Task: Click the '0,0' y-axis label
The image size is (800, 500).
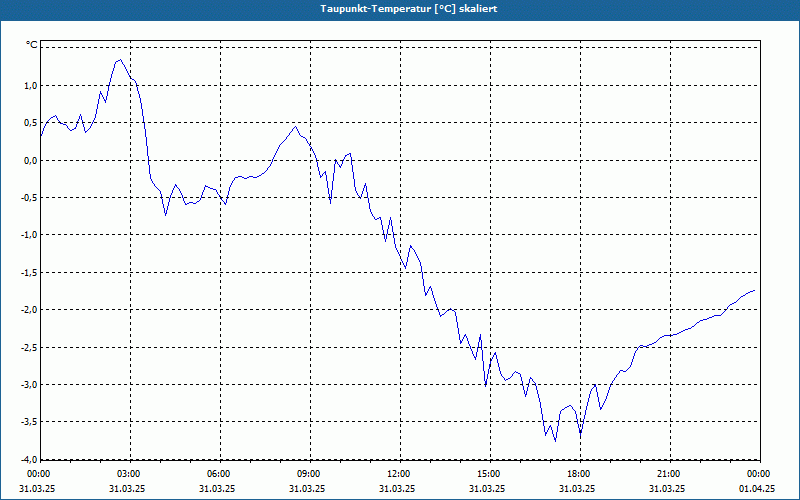Action: (31, 160)
